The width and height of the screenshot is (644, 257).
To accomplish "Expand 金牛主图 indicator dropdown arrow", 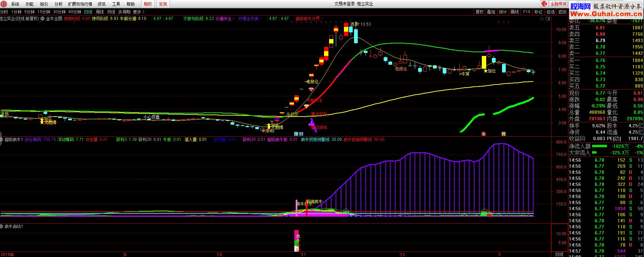I will 42,19.
